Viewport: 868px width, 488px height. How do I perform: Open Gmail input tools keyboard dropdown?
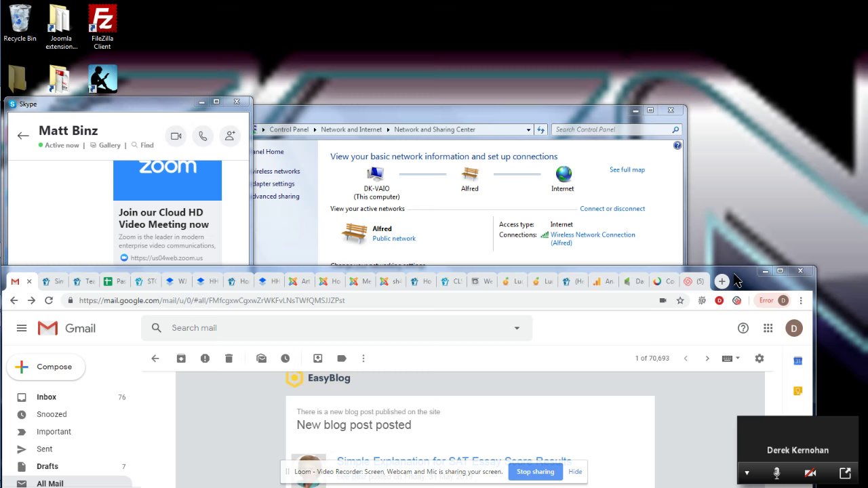(x=730, y=359)
